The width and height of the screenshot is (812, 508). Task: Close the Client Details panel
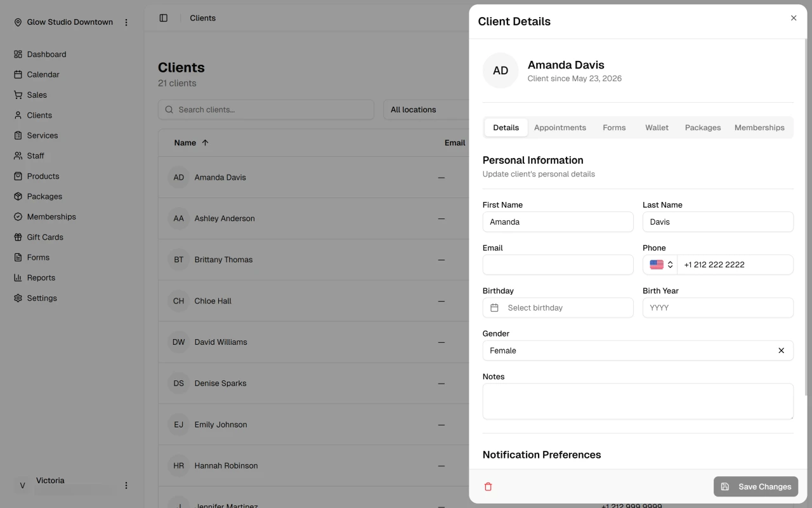pos(794,18)
